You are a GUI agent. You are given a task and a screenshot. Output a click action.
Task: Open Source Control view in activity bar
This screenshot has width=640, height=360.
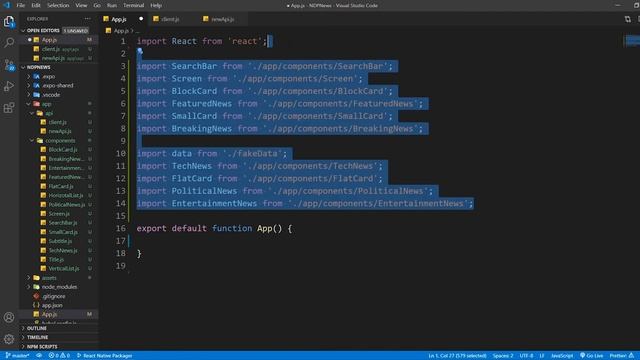pos(9,64)
